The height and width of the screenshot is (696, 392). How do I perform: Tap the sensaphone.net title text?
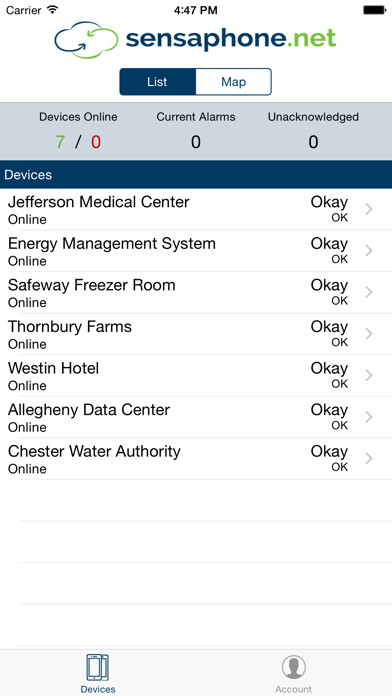click(231, 39)
